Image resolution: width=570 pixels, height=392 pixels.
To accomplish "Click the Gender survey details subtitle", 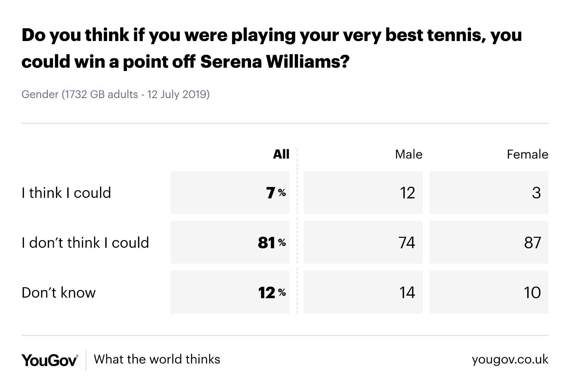I will [x=115, y=94].
